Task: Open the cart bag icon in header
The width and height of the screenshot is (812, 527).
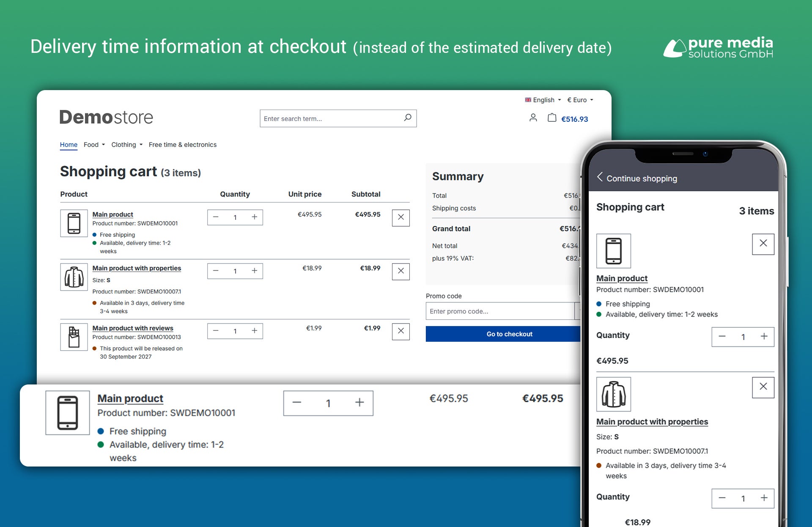Action: 552,118
